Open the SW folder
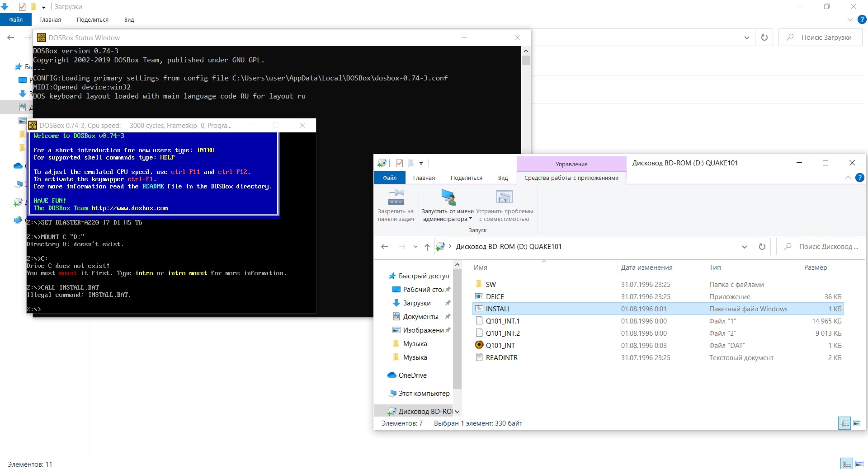The width and height of the screenshot is (868, 469). pyautogui.click(x=491, y=285)
